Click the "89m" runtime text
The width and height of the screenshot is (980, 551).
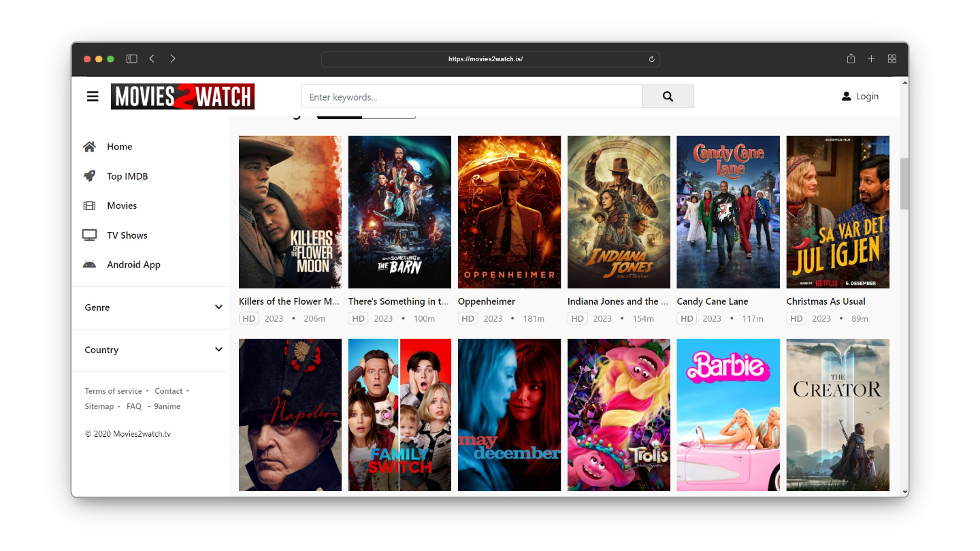click(x=860, y=318)
